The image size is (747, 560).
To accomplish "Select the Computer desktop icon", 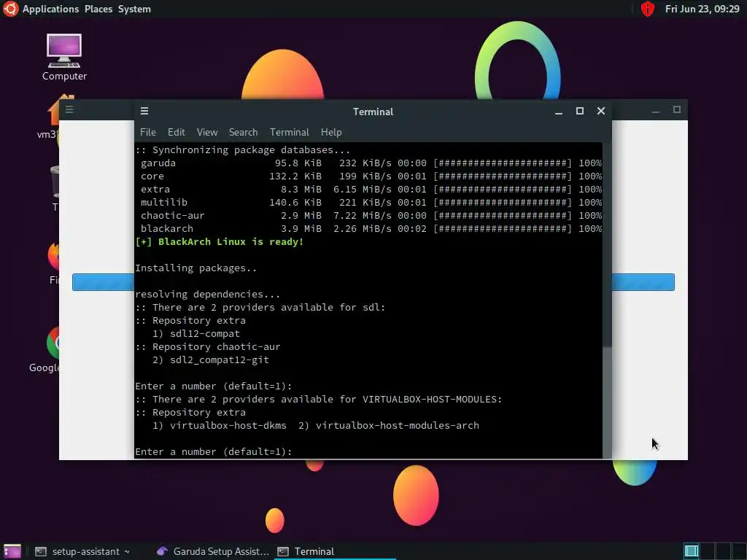I will [x=64, y=57].
